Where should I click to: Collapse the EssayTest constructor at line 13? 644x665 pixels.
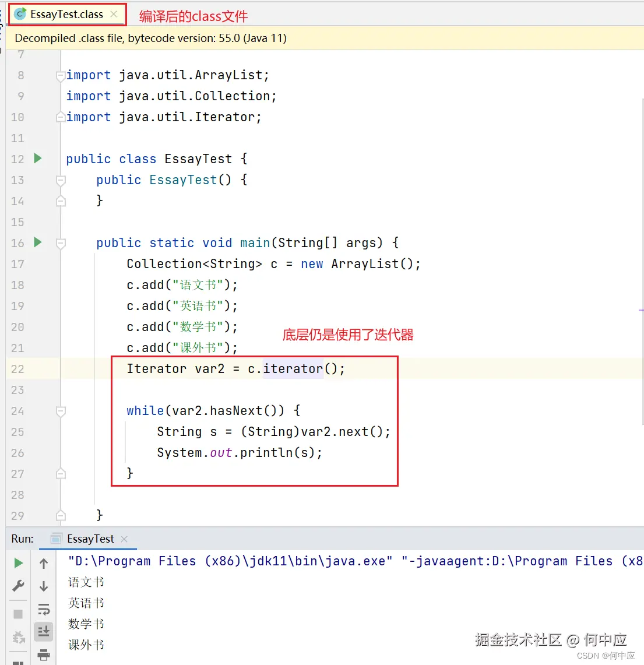click(x=61, y=180)
